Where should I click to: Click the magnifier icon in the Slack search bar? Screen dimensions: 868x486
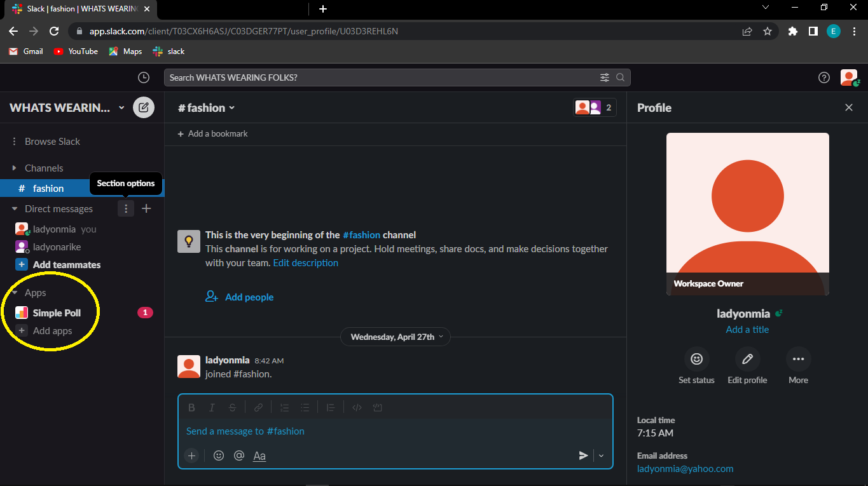coord(620,78)
